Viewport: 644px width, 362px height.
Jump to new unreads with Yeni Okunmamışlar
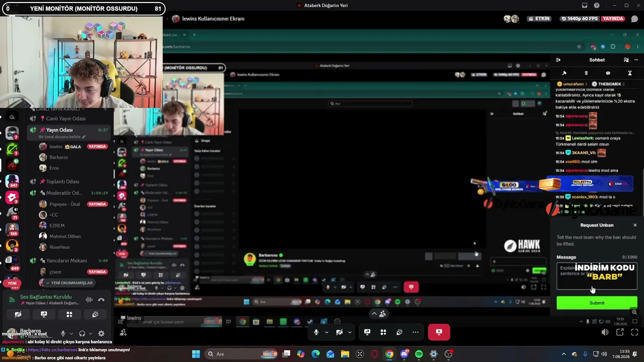(69, 283)
